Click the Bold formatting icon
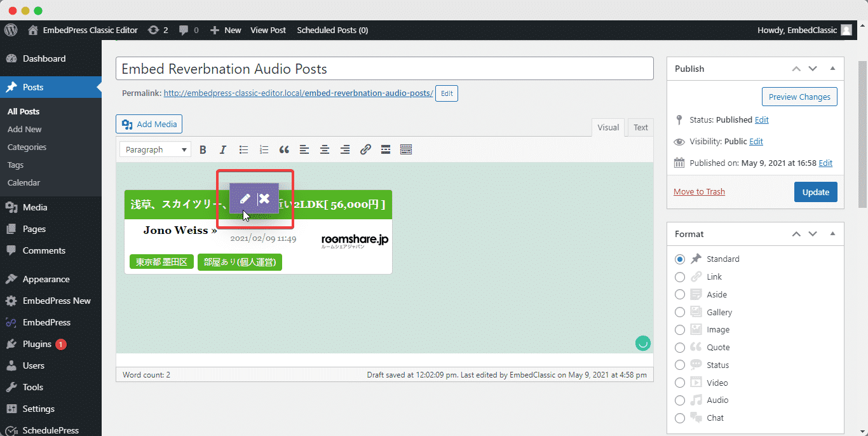This screenshot has width=868, height=436. (x=203, y=150)
